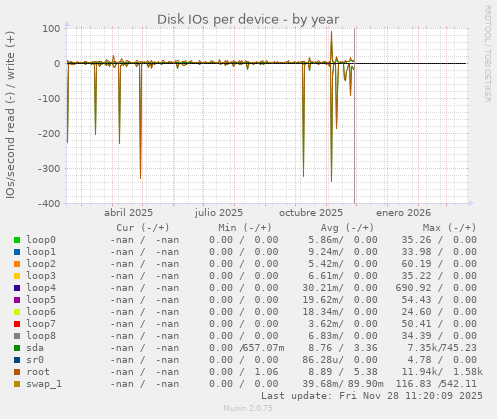Click the loop4 dark purple swatch

pos(17,288)
